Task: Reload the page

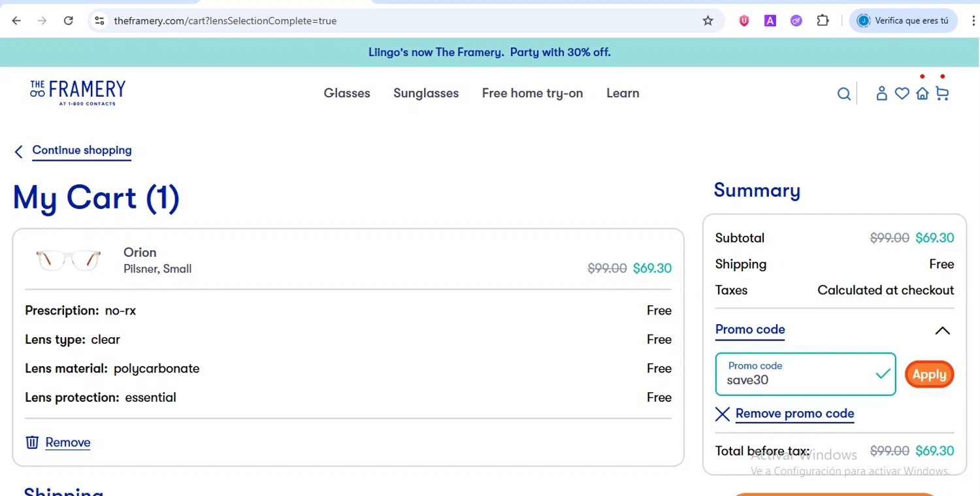Action: pyautogui.click(x=68, y=21)
